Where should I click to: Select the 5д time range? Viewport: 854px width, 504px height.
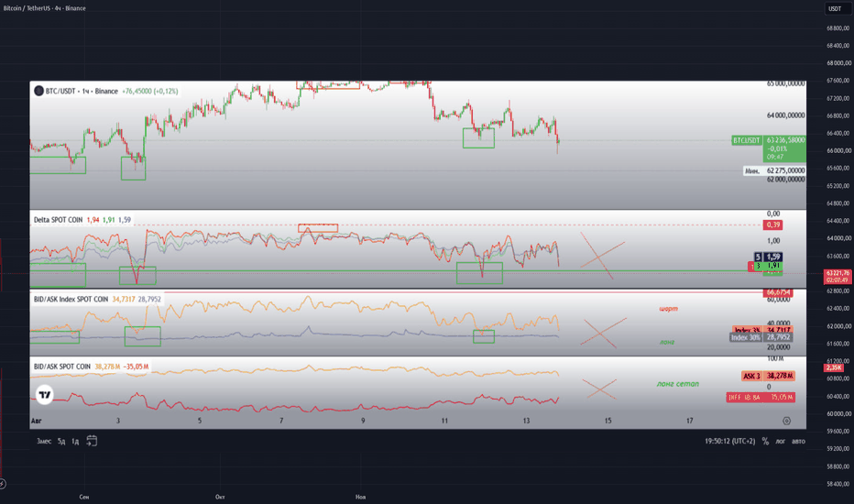(61, 442)
